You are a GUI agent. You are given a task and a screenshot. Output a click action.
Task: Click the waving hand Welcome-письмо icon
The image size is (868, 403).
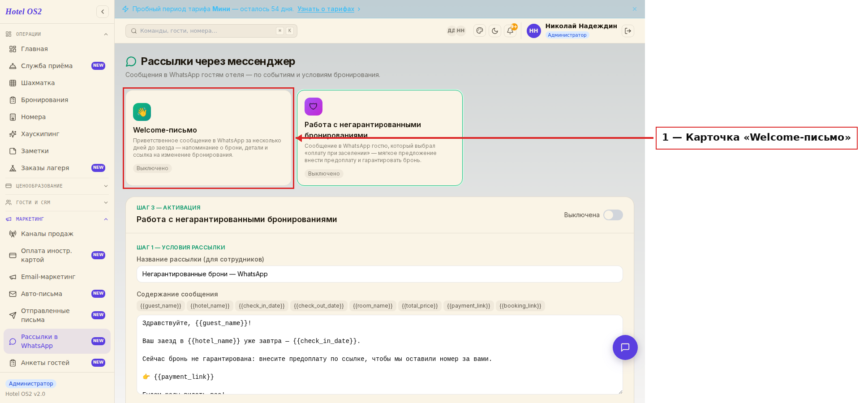click(x=142, y=112)
